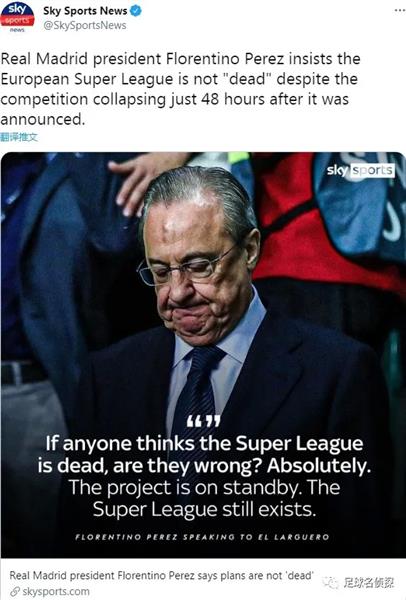The image size is (406, 600).
Task: Click the WeChat logo watermark icon
Action: [330, 583]
